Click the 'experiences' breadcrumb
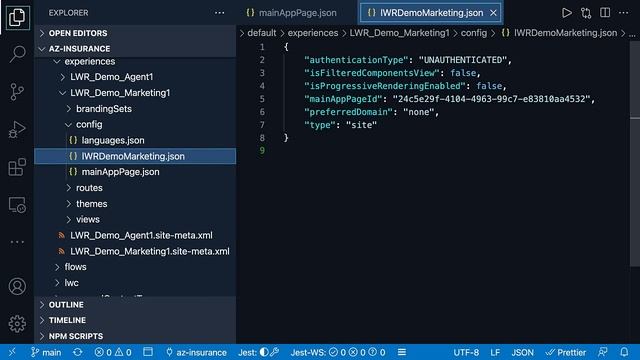The width and height of the screenshot is (640, 360). [313, 33]
